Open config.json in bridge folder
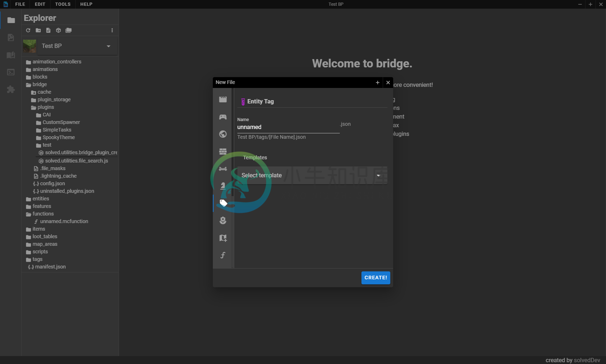This screenshot has height=364, width=606. click(x=49, y=183)
